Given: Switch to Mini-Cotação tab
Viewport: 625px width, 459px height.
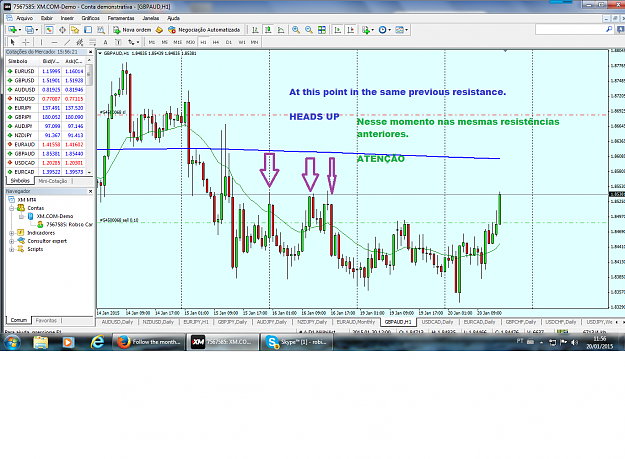Looking at the screenshot, I should [x=53, y=181].
